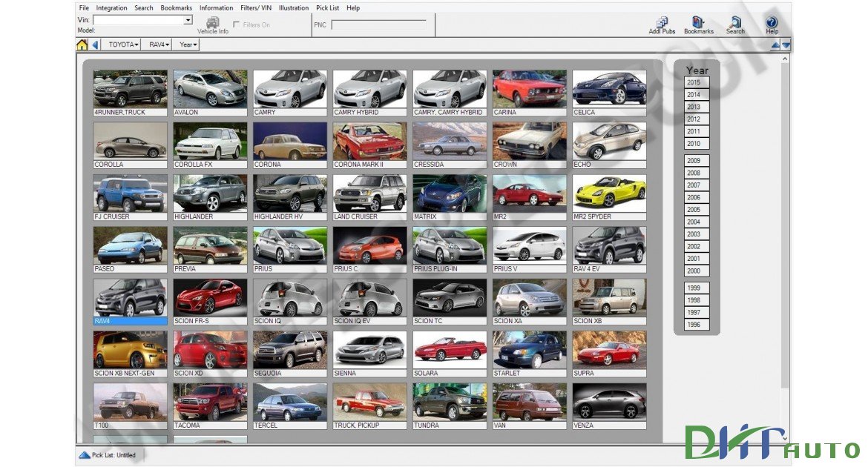Select the SCION FR-S thumbnail
This screenshot has height=467, width=868.
[210, 302]
